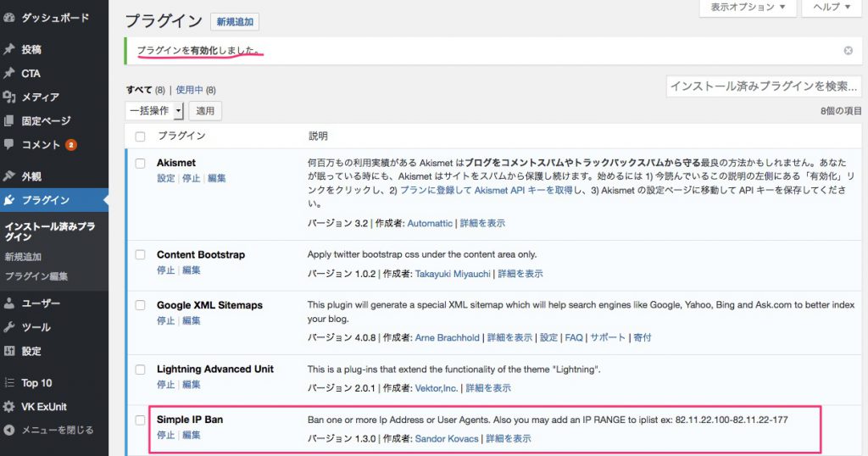This screenshot has height=456, width=868.
Task: Check the Content Bootstrap plugin checkbox
Action: [140, 254]
